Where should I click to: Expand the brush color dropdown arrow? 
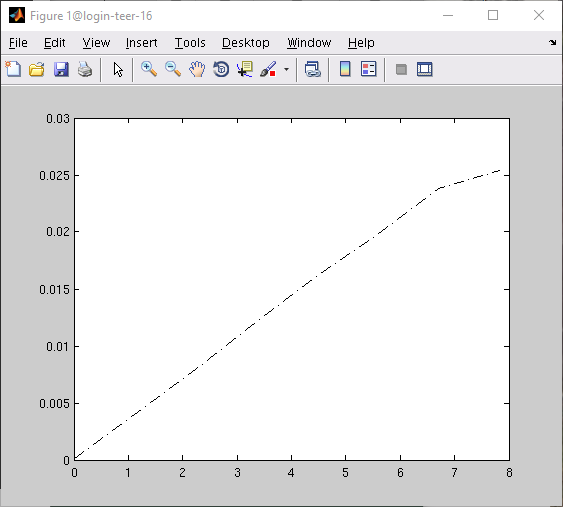click(286, 69)
